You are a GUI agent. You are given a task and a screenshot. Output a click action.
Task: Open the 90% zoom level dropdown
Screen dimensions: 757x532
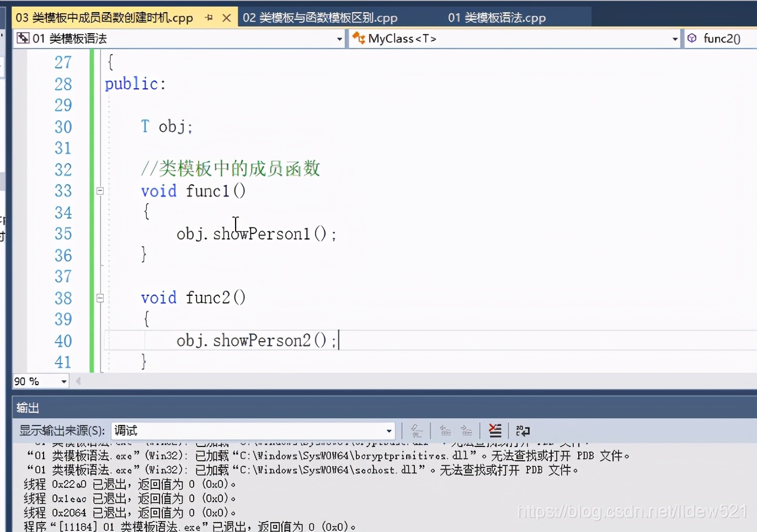(63, 381)
